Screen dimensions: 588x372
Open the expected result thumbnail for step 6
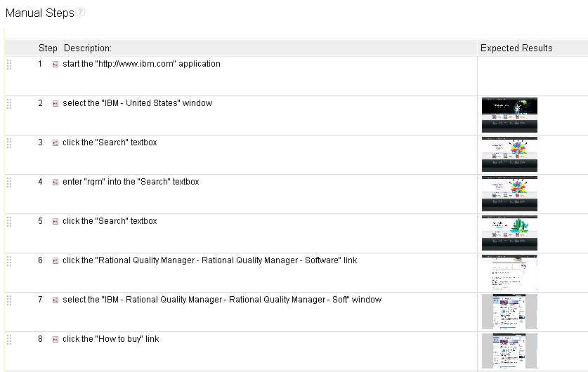click(x=509, y=272)
